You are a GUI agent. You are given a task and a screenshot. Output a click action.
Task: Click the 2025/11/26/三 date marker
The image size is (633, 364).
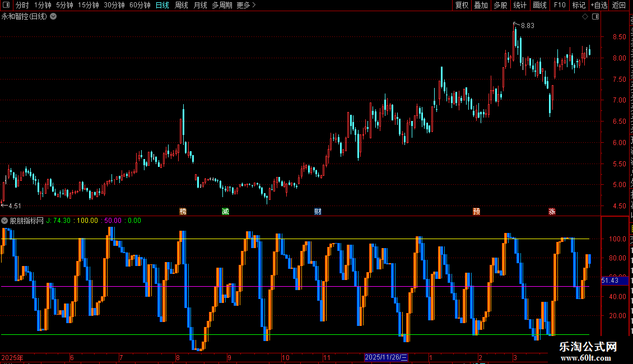click(x=386, y=357)
